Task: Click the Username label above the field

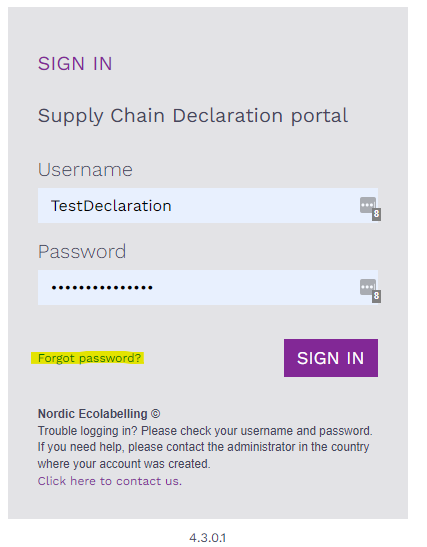Action: (x=85, y=170)
